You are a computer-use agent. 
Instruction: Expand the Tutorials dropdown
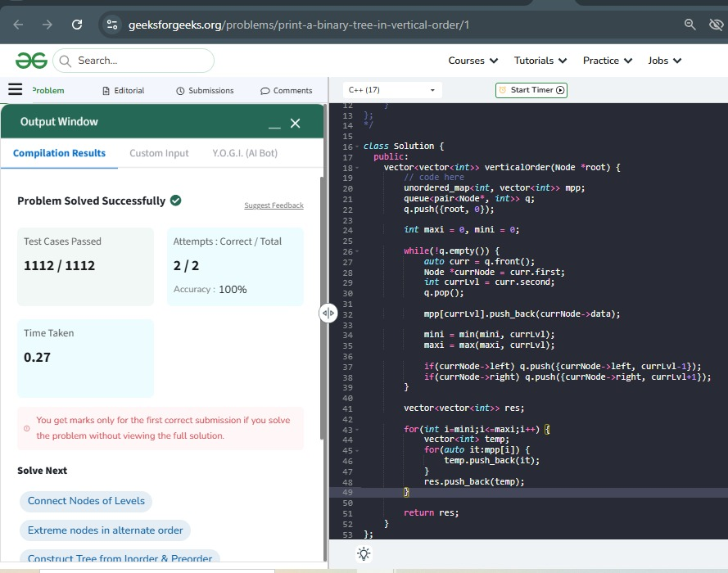(x=540, y=61)
